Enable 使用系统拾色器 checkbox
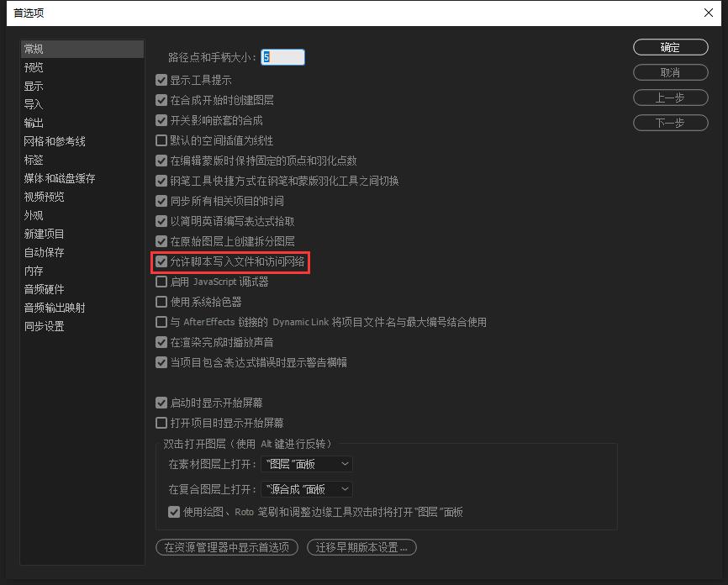Image resolution: width=728 pixels, height=585 pixels. coord(161,302)
